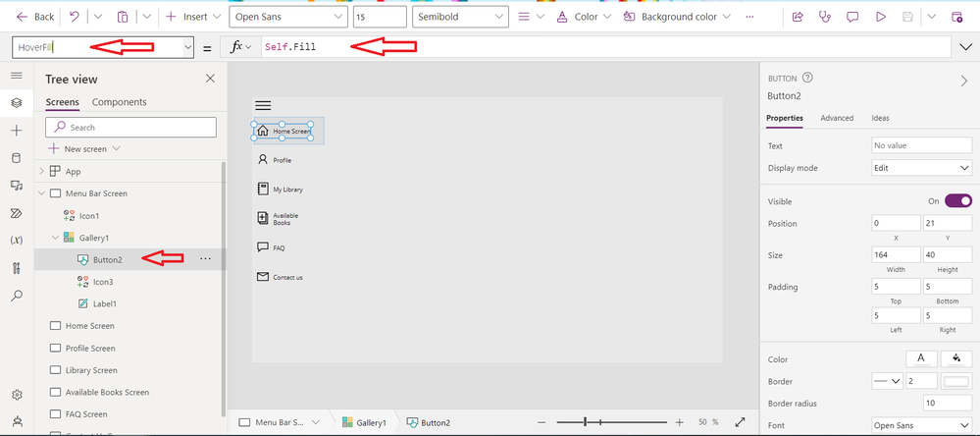This screenshot has width=980, height=436.
Task: Open the Semibold font weight dropdown
Action: click(459, 17)
